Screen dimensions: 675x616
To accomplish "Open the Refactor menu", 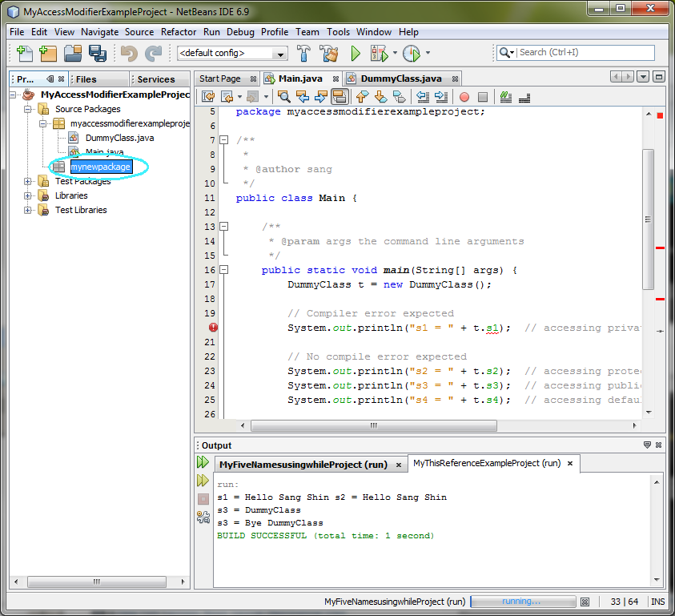I will 179,32.
